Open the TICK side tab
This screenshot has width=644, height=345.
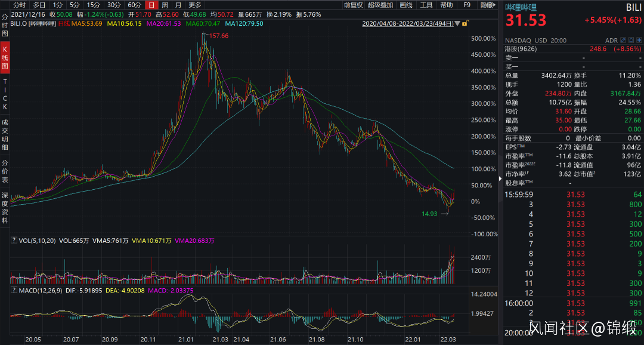(5, 94)
